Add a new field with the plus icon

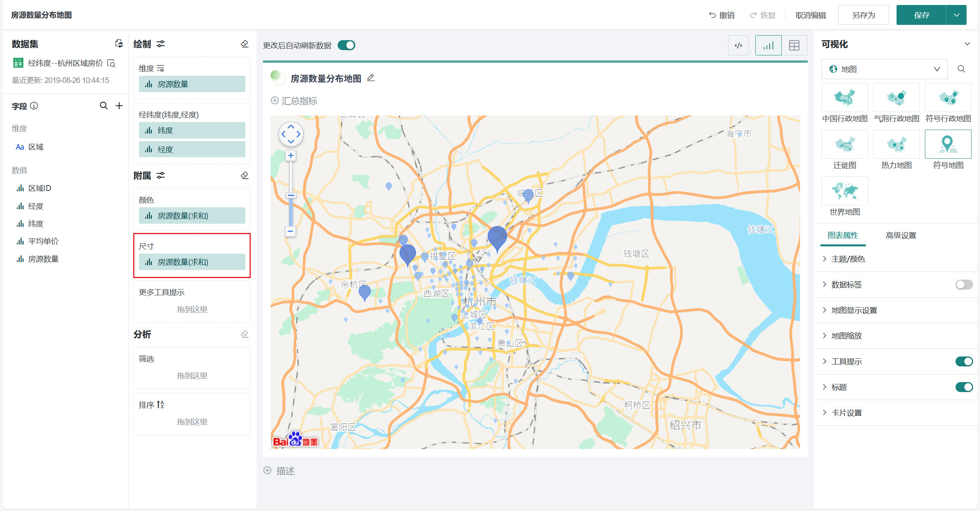pyautogui.click(x=119, y=106)
